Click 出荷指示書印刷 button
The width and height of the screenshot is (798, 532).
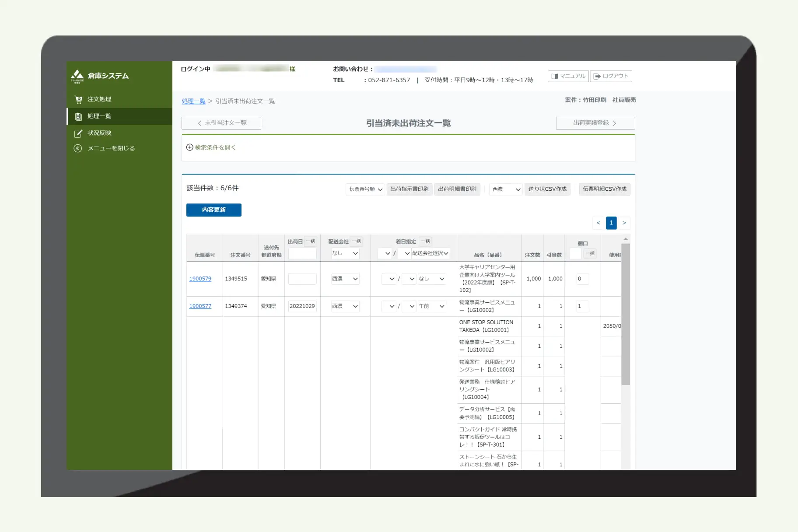point(409,189)
